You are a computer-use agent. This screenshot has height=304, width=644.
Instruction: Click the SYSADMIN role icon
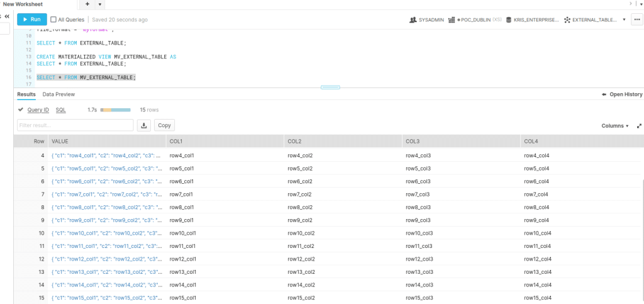pyautogui.click(x=414, y=20)
